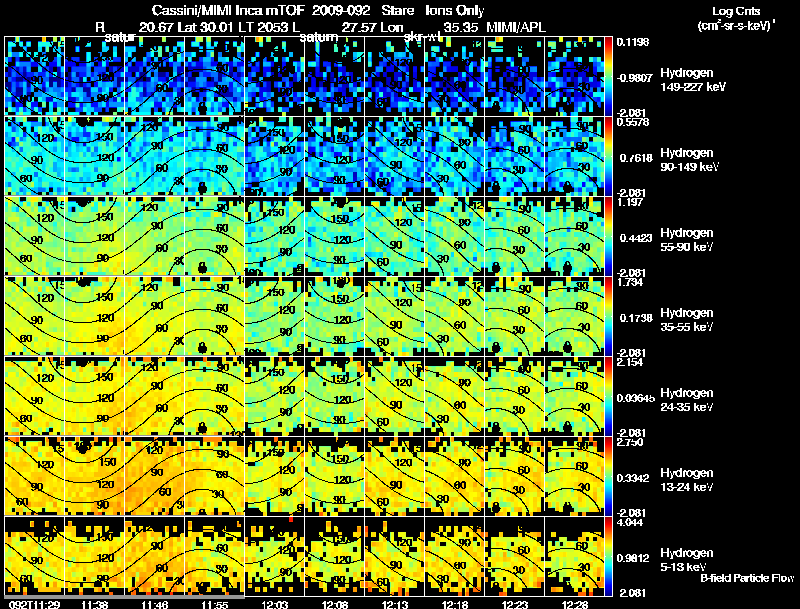Viewport: 800px width, 609px height.
Task: Click the Hydrogen 55-90 keV row label
Action: point(687,240)
